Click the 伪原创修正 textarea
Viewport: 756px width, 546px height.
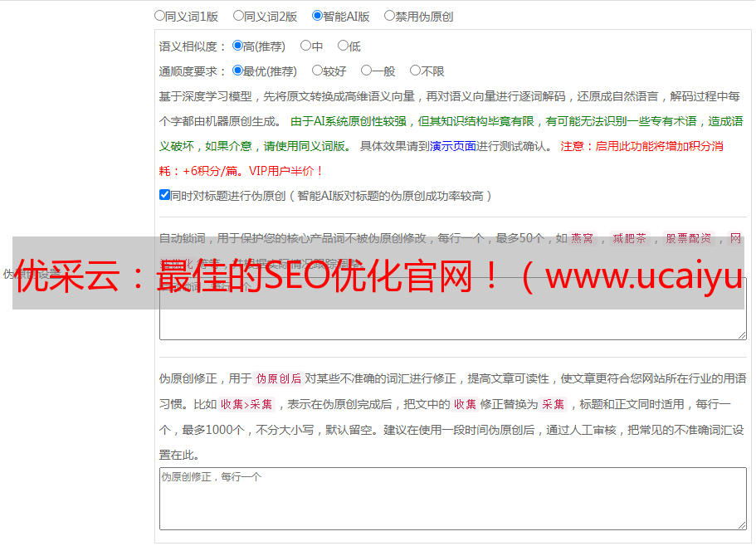[x=453, y=499]
